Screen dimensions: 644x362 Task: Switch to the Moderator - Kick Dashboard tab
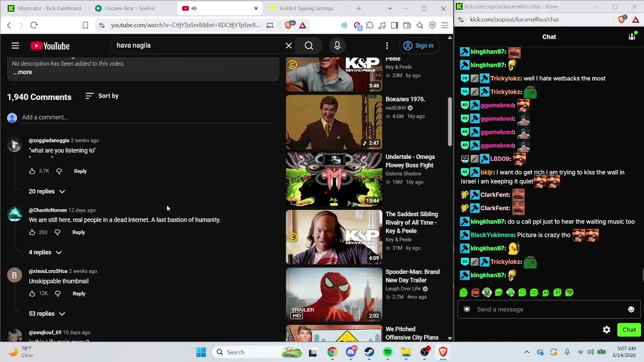(x=44, y=8)
